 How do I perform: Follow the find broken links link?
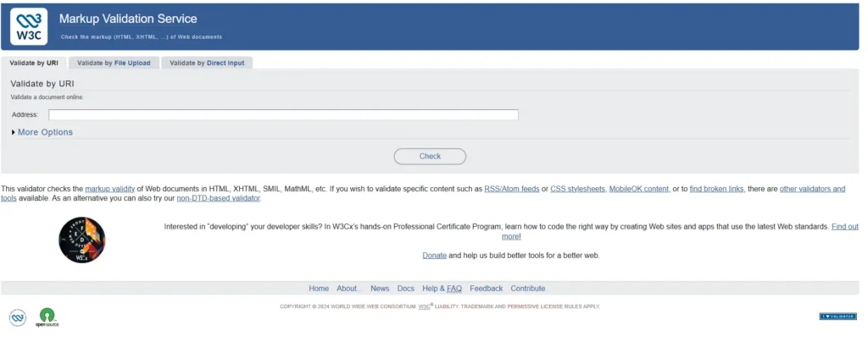click(x=717, y=189)
